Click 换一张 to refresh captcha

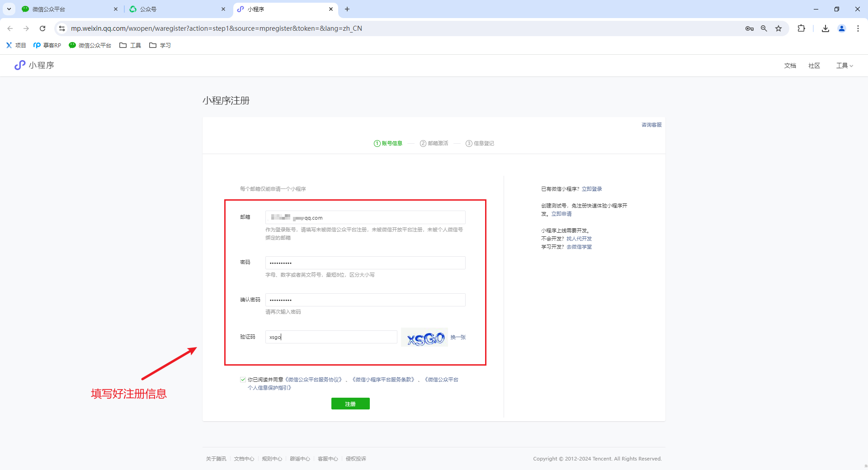[458, 337]
